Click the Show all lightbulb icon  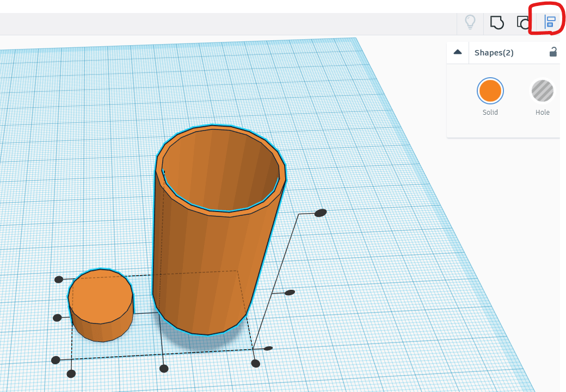coord(470,22)
